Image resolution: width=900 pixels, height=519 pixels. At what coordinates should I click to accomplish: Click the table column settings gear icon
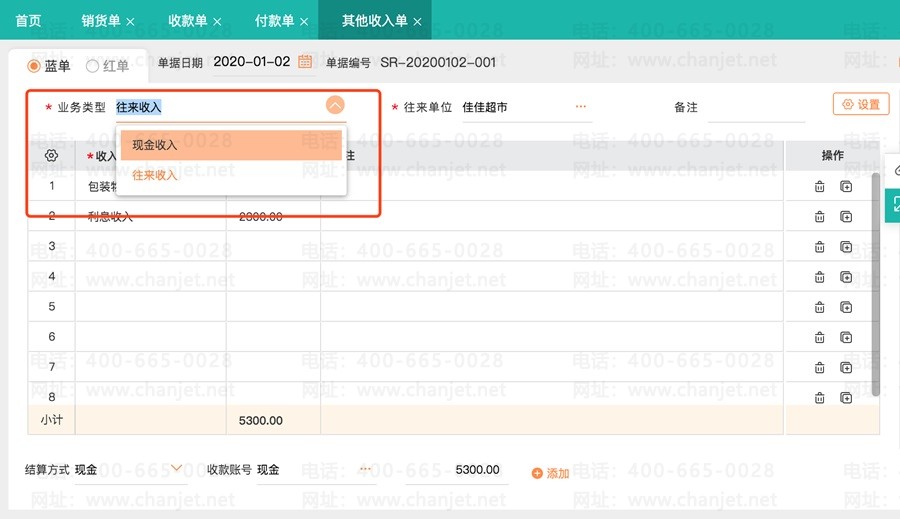click(x=52, y=156)
